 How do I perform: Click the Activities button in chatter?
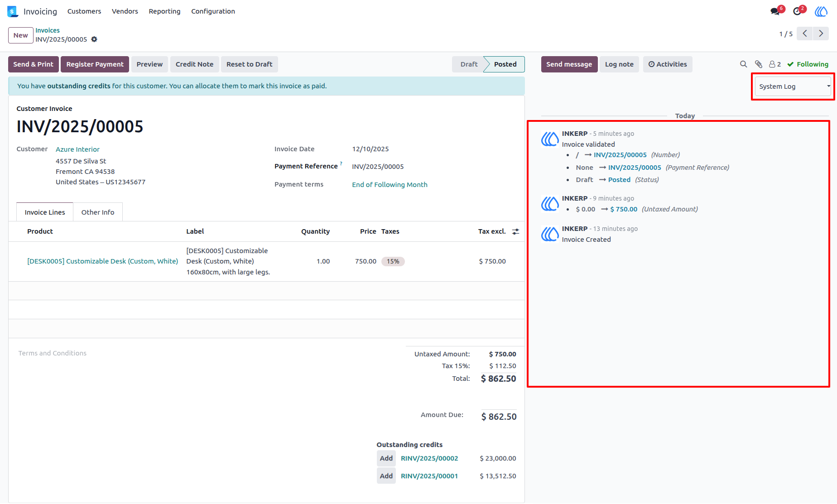click(668, 64)
